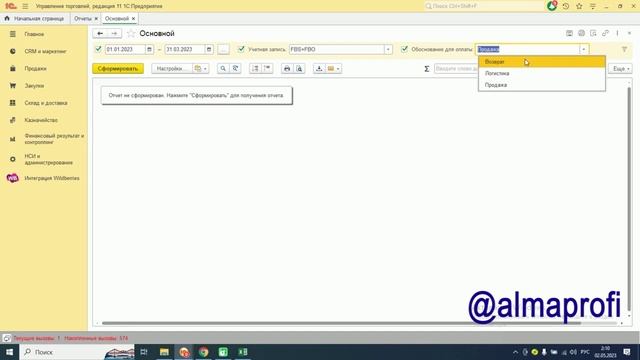
Task: Close the Основной tab
Action: pyautogui.click(x=133, y=19)
